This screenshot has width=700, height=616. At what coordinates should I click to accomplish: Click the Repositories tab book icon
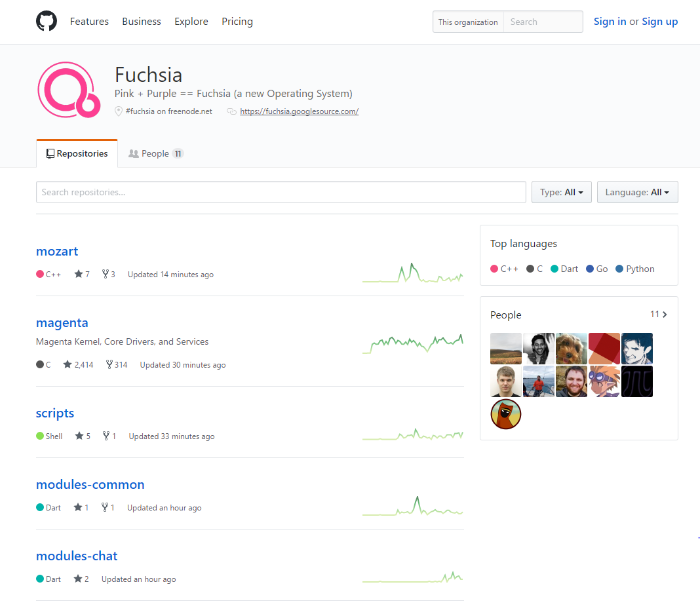pos(50,153)
